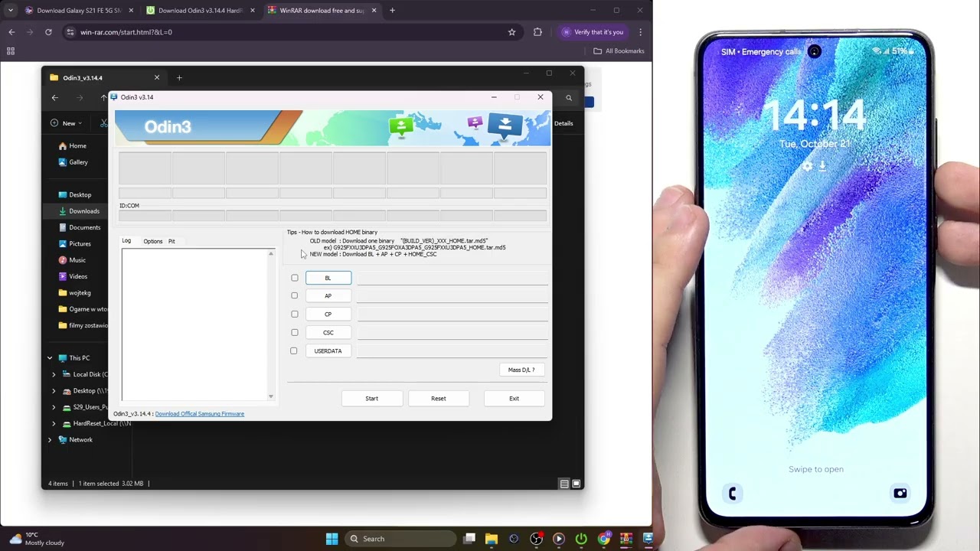
Task: Click the File Explorer search icon
Action: (x=569, y=98)
